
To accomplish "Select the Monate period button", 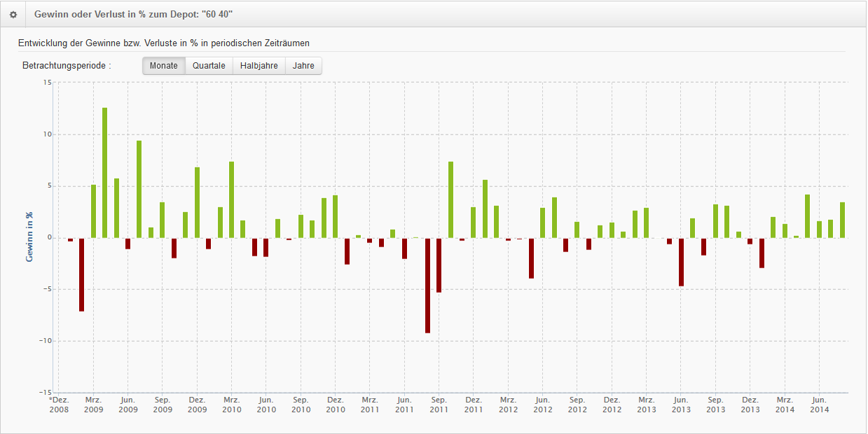I will click(164, 66).
